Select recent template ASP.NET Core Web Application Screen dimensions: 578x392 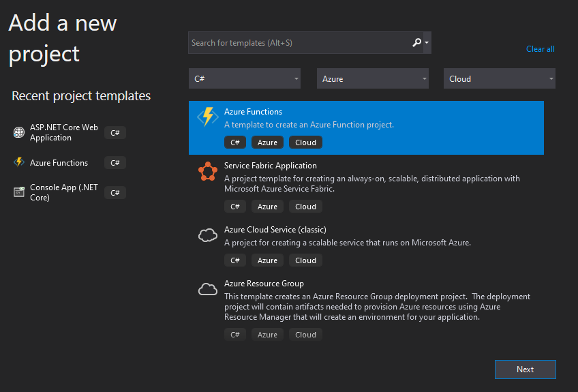tap(64, 132)
